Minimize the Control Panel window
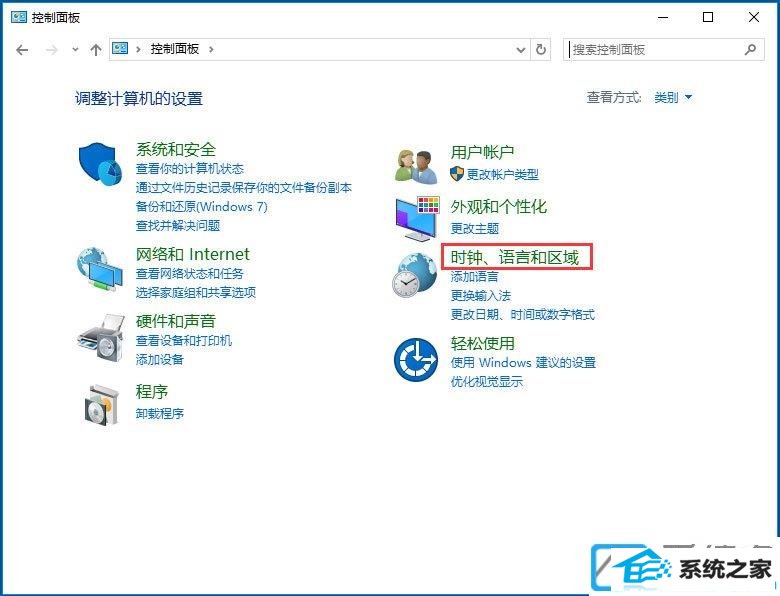Image resolution: width=780 pixels, height=596 pixels. [663, 17]
